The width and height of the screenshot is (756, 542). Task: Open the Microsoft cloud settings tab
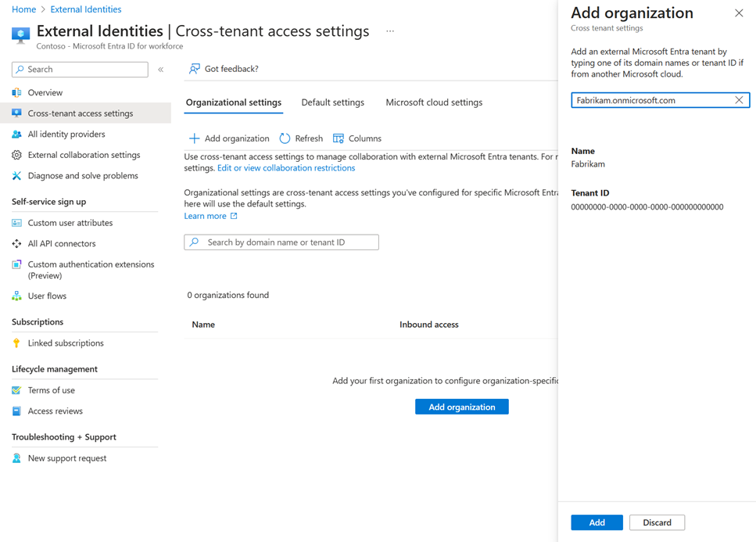433,102
